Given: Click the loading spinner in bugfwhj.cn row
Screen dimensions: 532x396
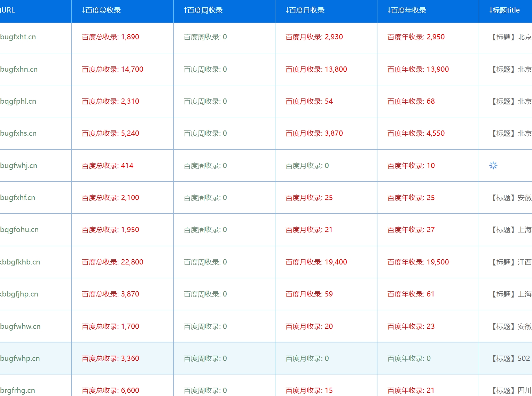Looking at the screenshot, I should (493, 166).
